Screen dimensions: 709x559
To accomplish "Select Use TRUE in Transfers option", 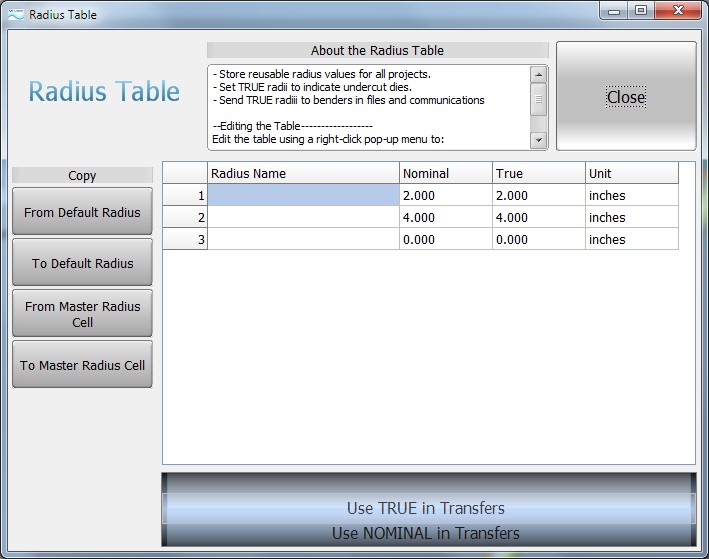I will tap(427, 508).
